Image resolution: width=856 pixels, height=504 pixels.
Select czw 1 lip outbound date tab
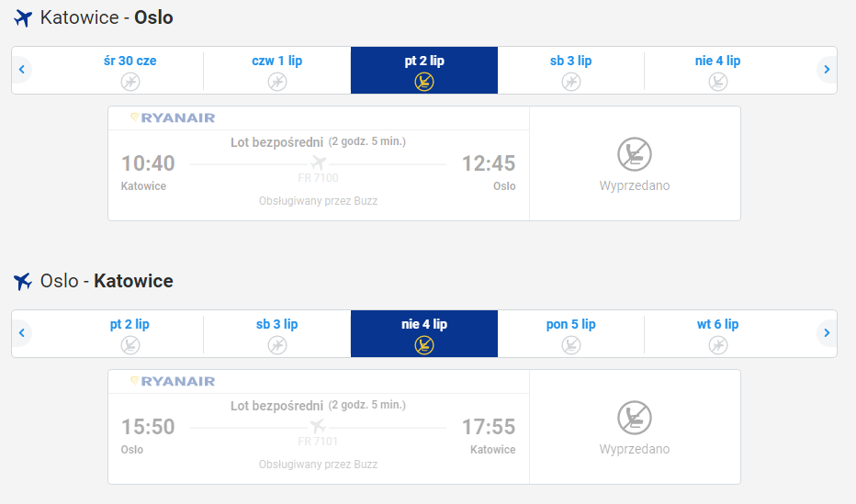pyautogui.click(x=276, y=71)
